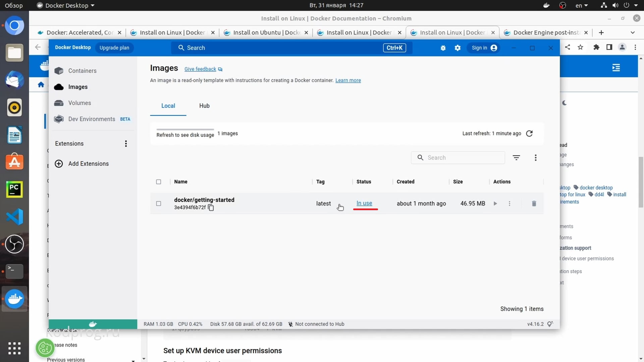The height and width of the screenshot is (362, 644).
Task: Tick the select-all images checkbox
Action: click(x=159, y=182)
